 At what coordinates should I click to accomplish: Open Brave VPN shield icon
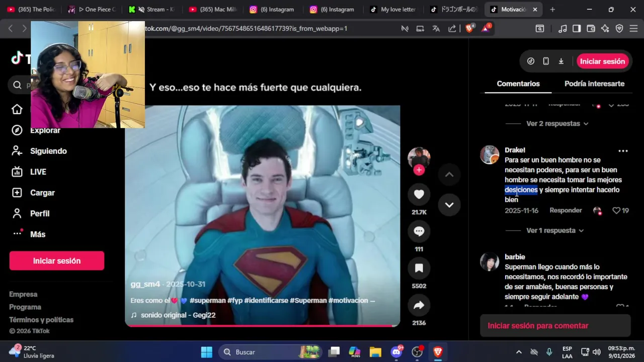tap(619, 29)
